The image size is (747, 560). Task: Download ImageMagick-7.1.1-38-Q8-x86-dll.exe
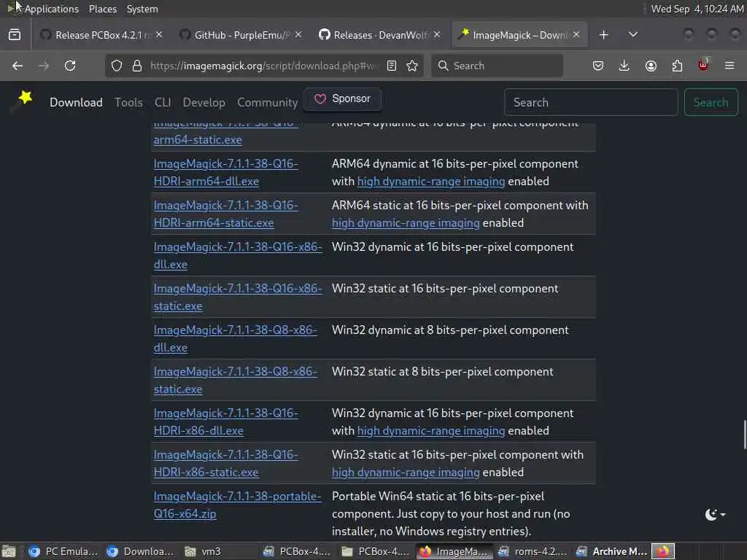coord(236,338)
